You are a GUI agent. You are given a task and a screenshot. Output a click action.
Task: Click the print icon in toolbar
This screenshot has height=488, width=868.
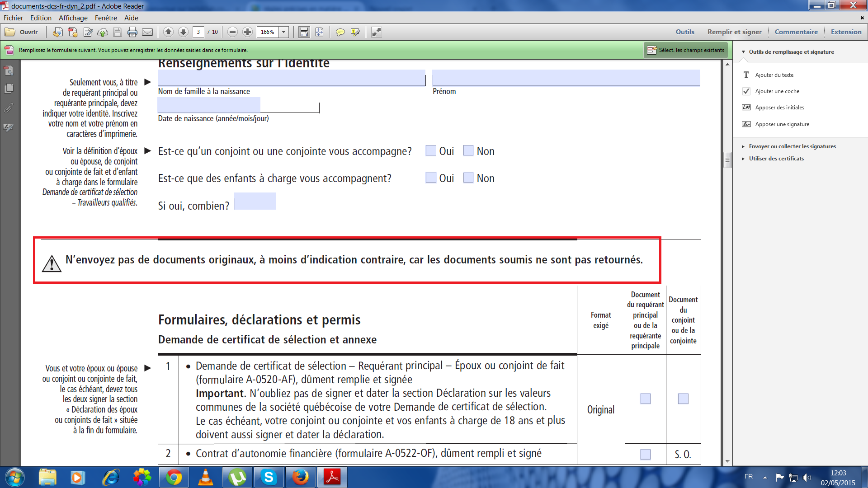click(x=132, y=32)
